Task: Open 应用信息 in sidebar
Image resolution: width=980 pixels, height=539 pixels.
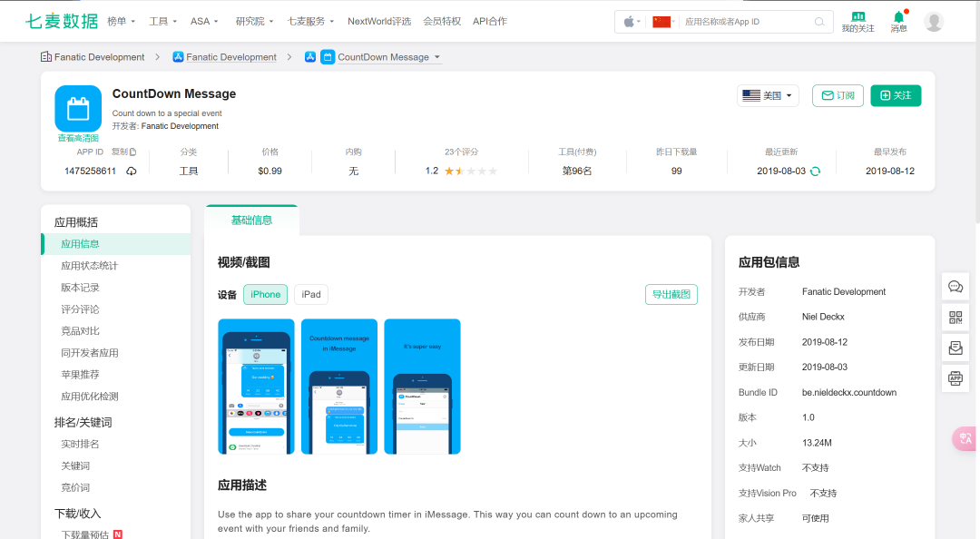Action: [115, 244]
